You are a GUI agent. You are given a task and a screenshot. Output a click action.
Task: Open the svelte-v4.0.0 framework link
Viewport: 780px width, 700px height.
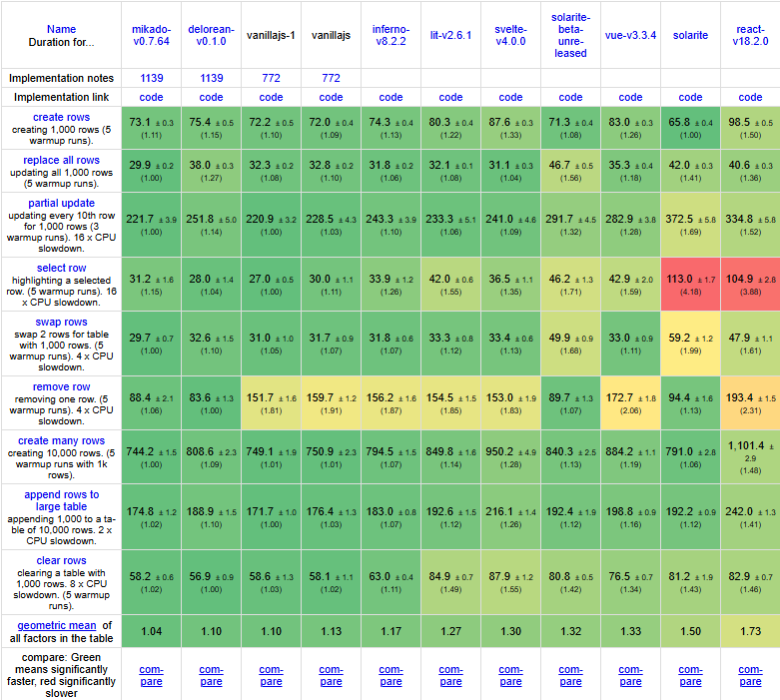[510, 35]
